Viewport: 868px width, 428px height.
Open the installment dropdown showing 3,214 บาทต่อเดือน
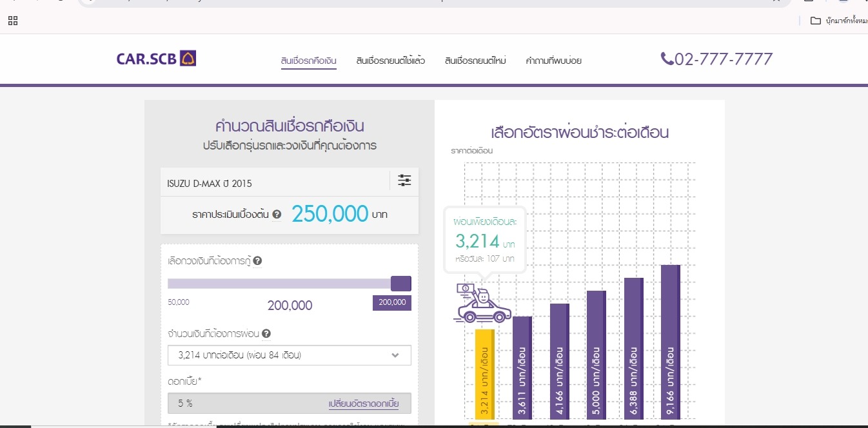pyautogui.click(x=289, y=355)
